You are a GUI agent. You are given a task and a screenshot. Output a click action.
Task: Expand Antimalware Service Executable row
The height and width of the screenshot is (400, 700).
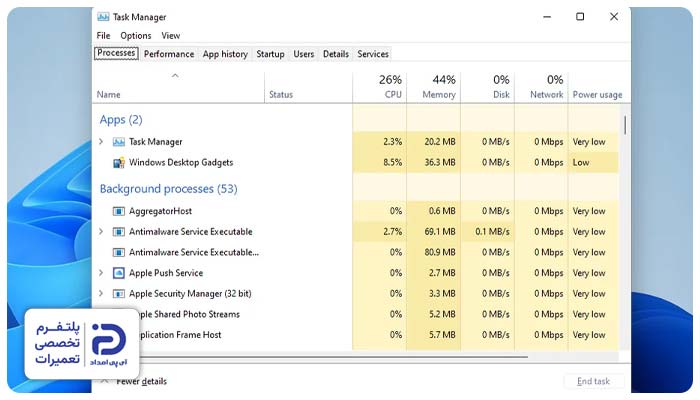(101, 231)
